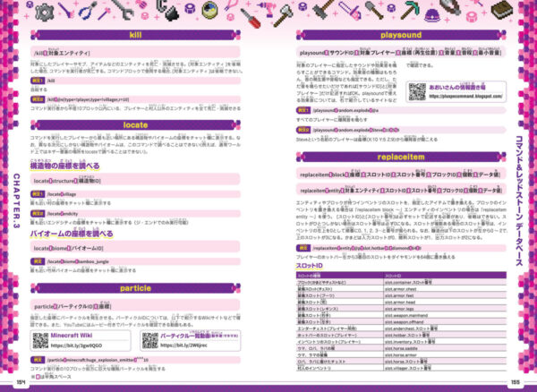Click the kill section heading
This screenshot has height=392, width=537.
point(136,35)
